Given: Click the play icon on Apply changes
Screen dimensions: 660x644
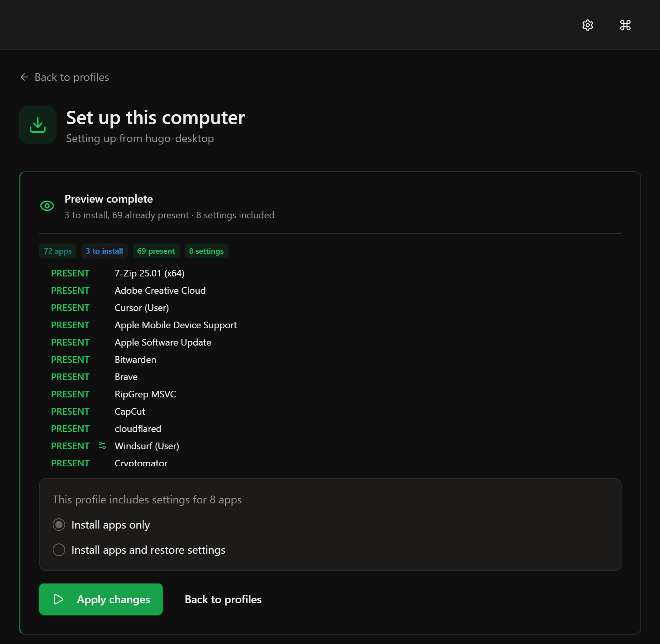Looking at the screenshot, I should point(59,599).
